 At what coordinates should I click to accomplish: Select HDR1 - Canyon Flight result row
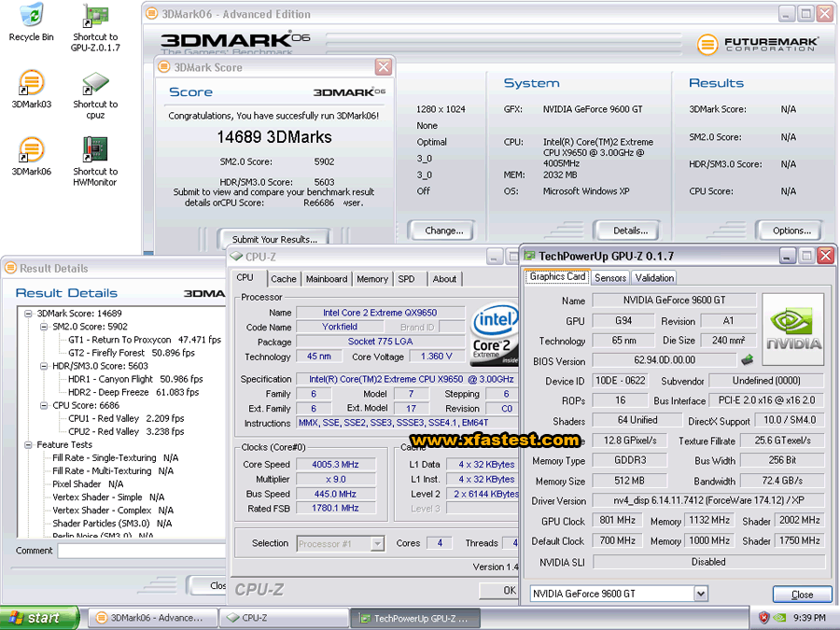tap(135, 379)
